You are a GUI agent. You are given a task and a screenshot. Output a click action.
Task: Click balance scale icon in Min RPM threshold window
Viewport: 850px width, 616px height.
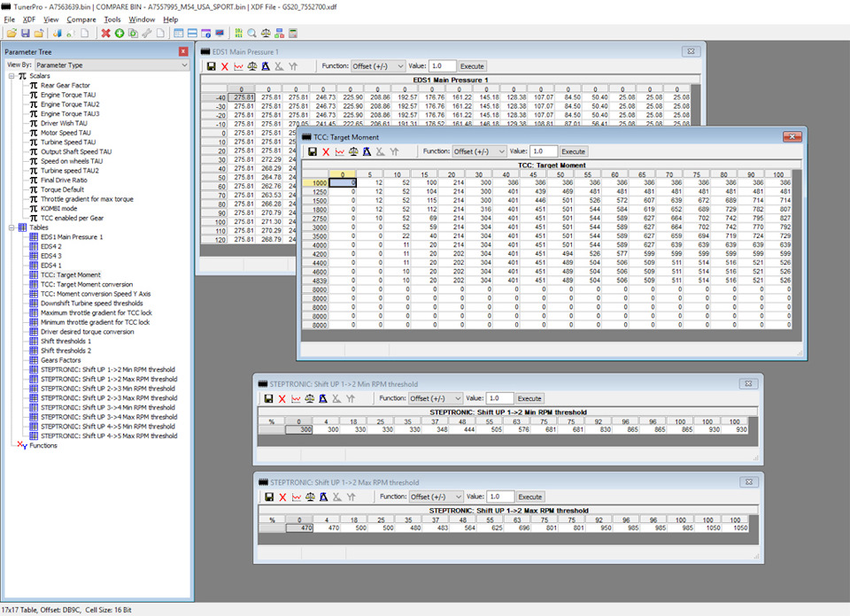click(311, 399)
